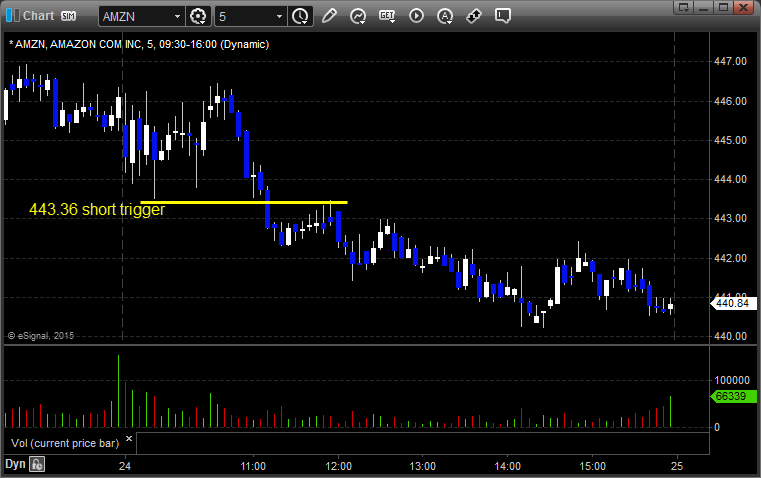Viewport: 761px width, 478px height.
Task: Open the time template clock menu
Action: point(300,16)
